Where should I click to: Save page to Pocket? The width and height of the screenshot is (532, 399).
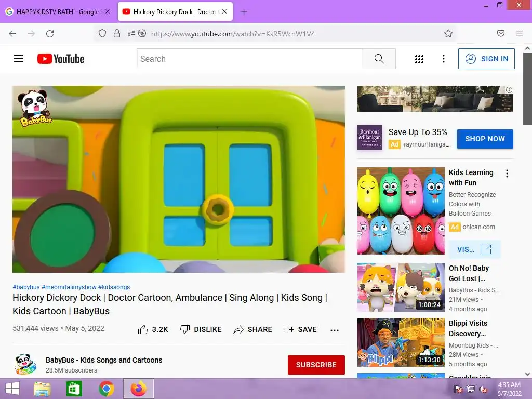pyautogui.click(x=501, y=33)
